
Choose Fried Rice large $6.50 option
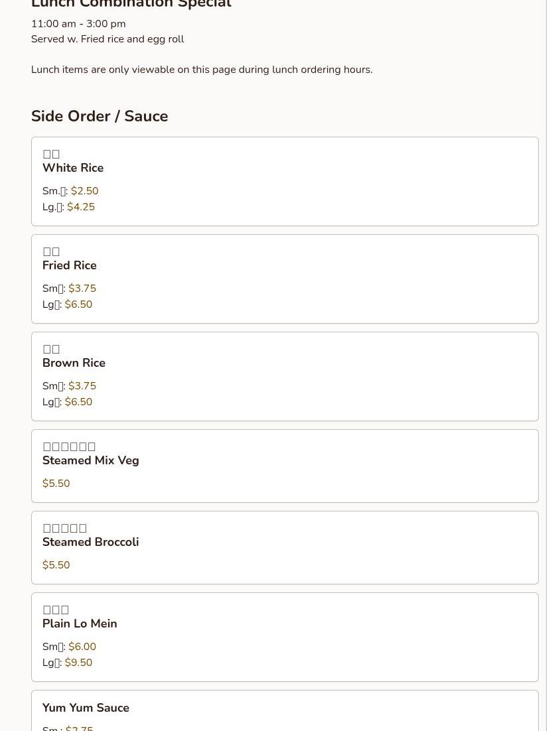pos(78,304)
